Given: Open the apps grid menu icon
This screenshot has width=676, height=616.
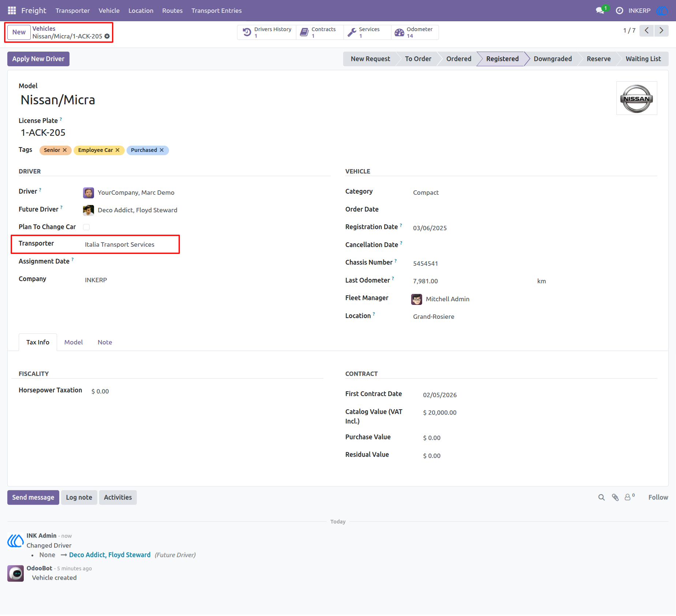Looking at the screenshot, I should tap(12, 11).
